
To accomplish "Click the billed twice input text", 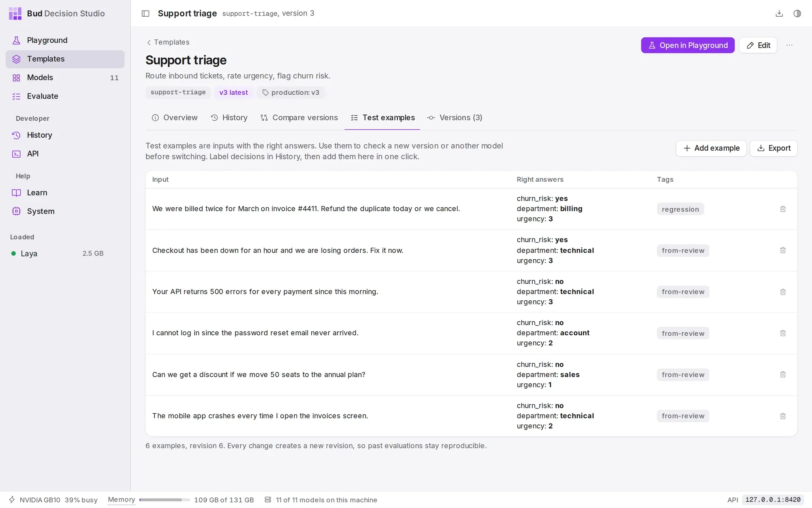I will (x=306, y=209).
